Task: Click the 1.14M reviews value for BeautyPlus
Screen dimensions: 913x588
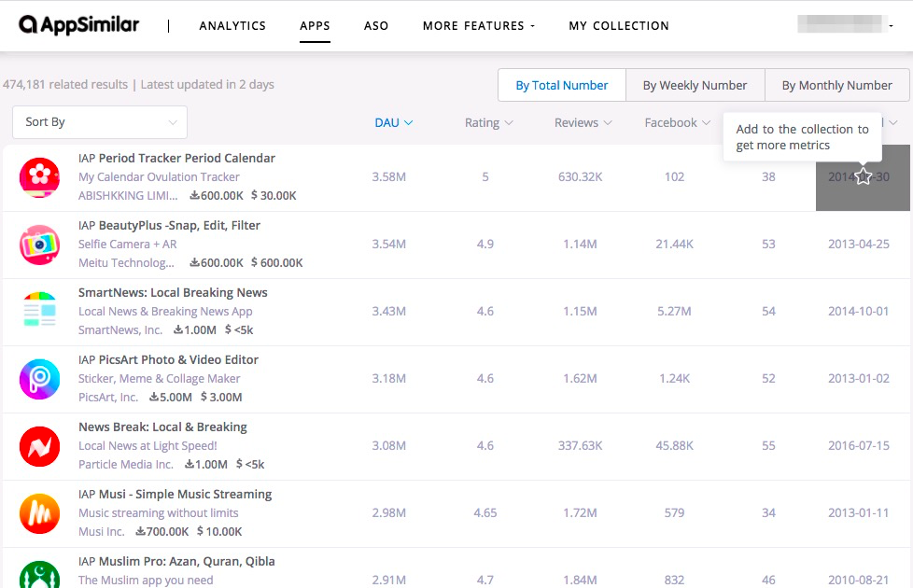Action: coord(580,245)
